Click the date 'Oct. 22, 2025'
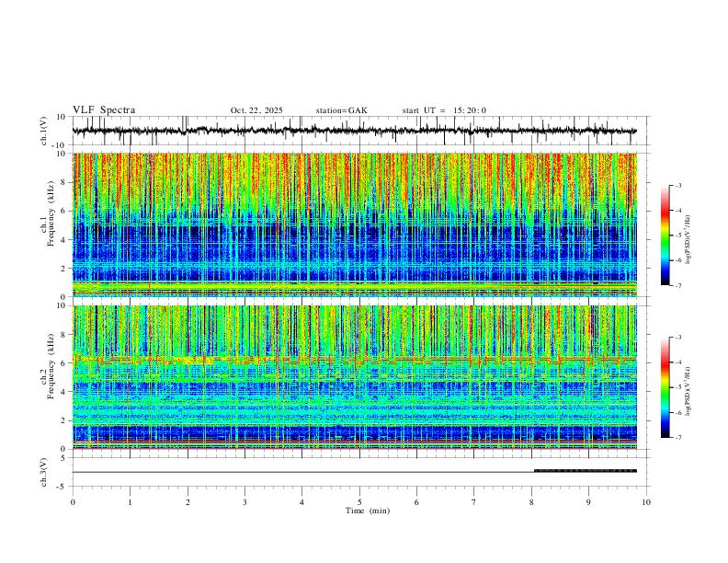 [x=256, y=110]
